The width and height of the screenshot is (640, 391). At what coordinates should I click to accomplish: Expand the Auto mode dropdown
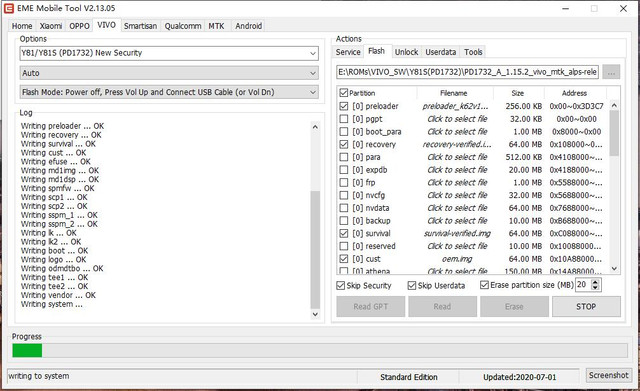pos(169,73)
